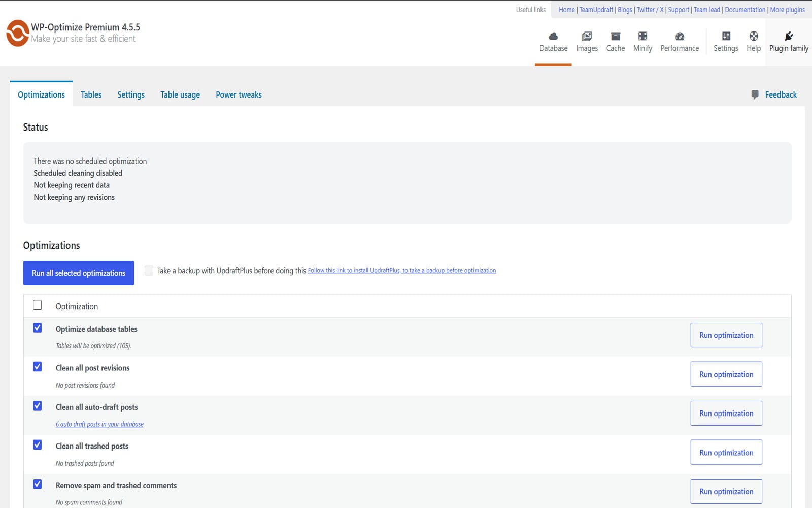
Task: Uncheck Optimize database tables
Action: click(x=38, y=328)
